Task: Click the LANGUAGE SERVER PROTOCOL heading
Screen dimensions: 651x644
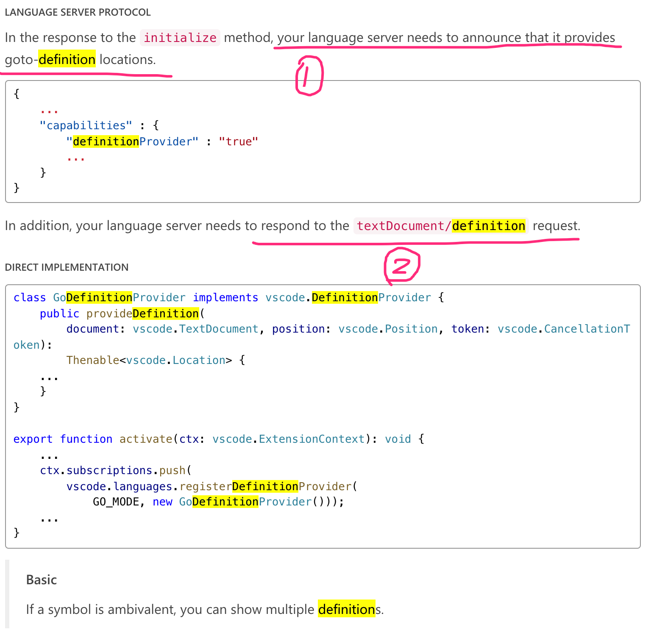Action: [x=78, y=12]
